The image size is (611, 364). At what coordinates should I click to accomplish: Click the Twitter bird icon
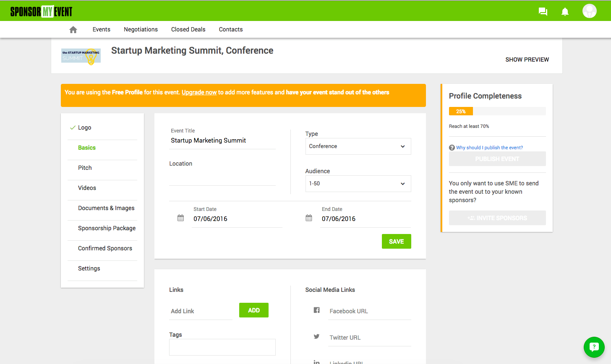[x=316, y=336]
